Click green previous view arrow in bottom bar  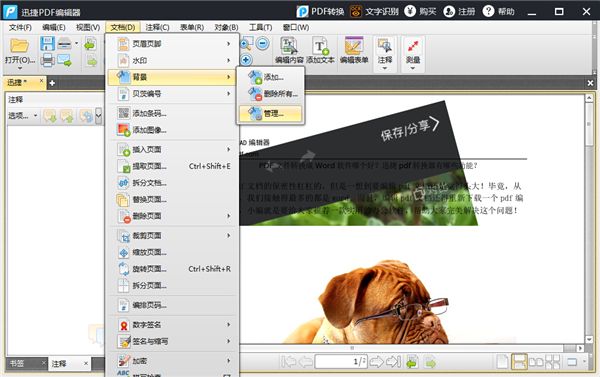tap(412, 362)
